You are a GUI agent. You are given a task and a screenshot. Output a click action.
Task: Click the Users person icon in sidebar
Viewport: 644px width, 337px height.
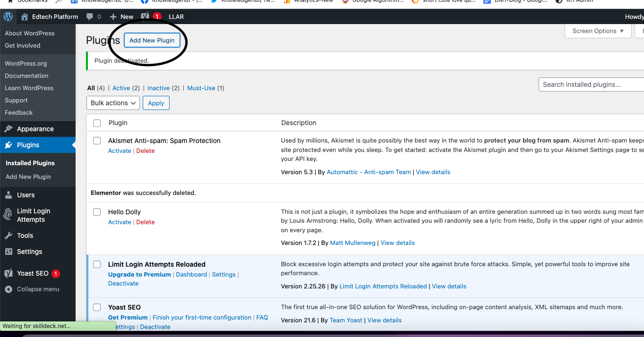pyautogui.click(x=9, y=195)
